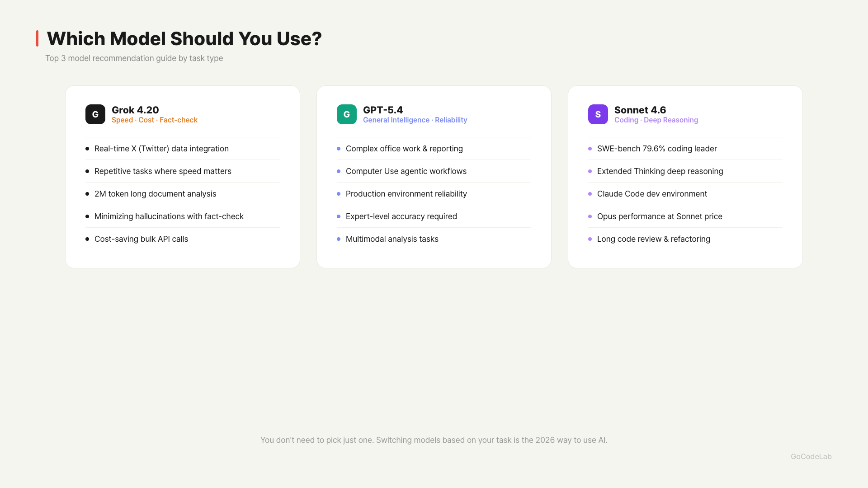Click Cost-saving bulk API calls item
The image size is (868, 488).
(141, 239)
